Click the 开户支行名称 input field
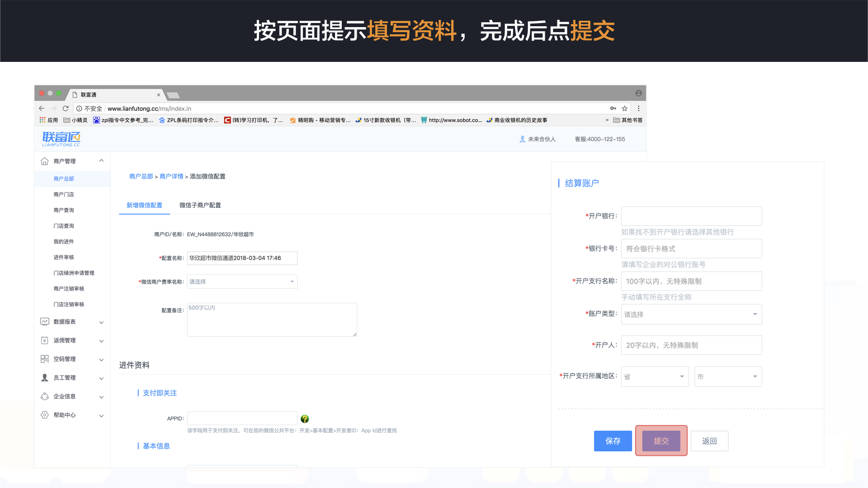 pyautogui.click(x=691, y=281)
